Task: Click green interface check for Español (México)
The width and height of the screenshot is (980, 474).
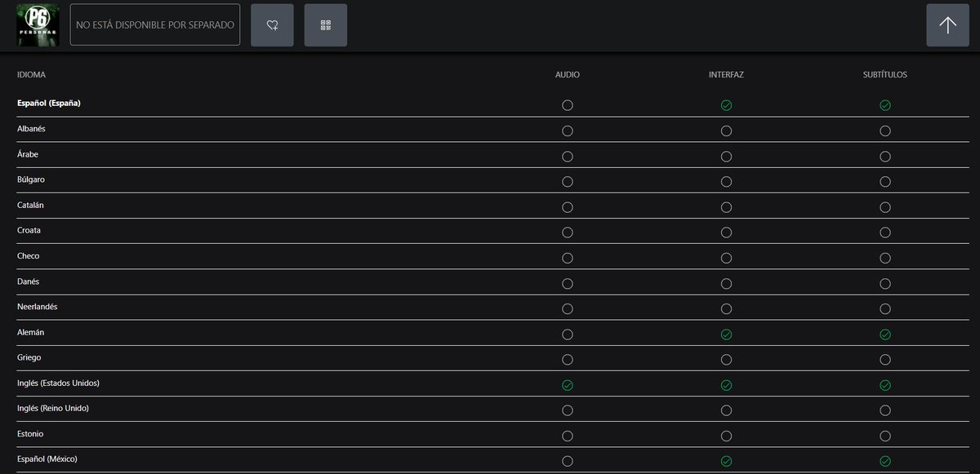Action: 726,461
